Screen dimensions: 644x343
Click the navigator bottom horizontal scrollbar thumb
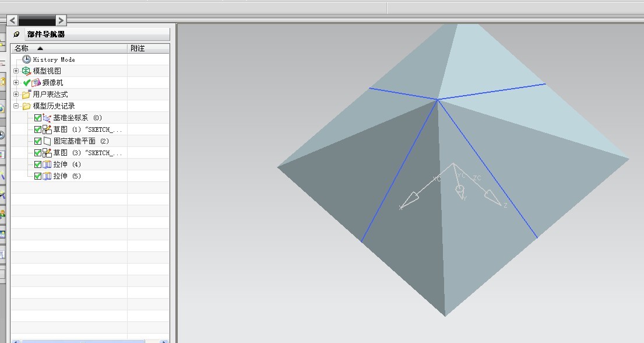click(83, 341)
